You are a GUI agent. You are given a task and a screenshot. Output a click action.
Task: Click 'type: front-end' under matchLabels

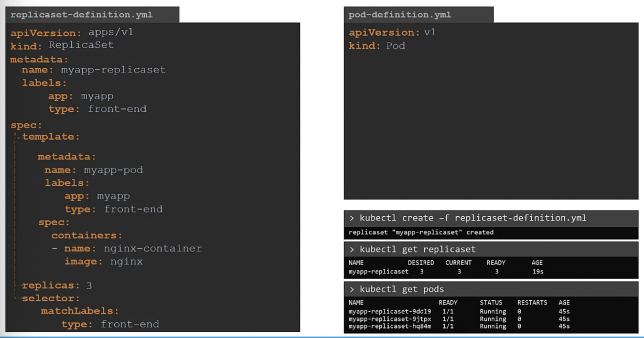click(x=110, y=324)
